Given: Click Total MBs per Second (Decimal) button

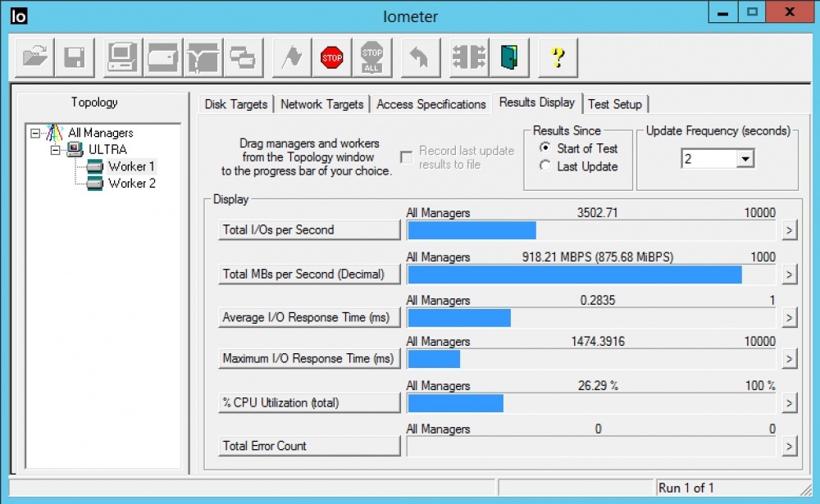Looking at the screenshot, I should click(x=309, y=275).
